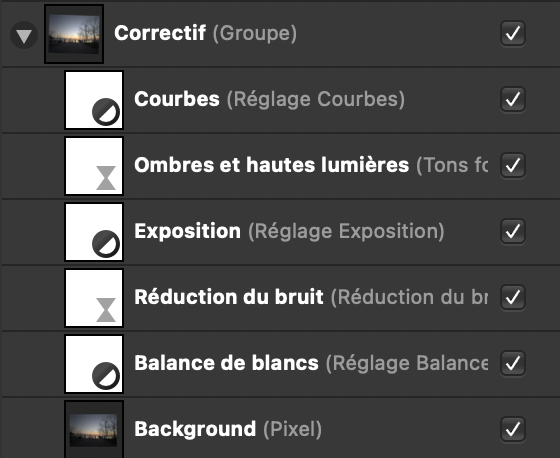Image resolution: width=560 pixels, height=458 pixels.
Task: Click the Exposition adjustment half-circle icon
Action: [106, 244]
